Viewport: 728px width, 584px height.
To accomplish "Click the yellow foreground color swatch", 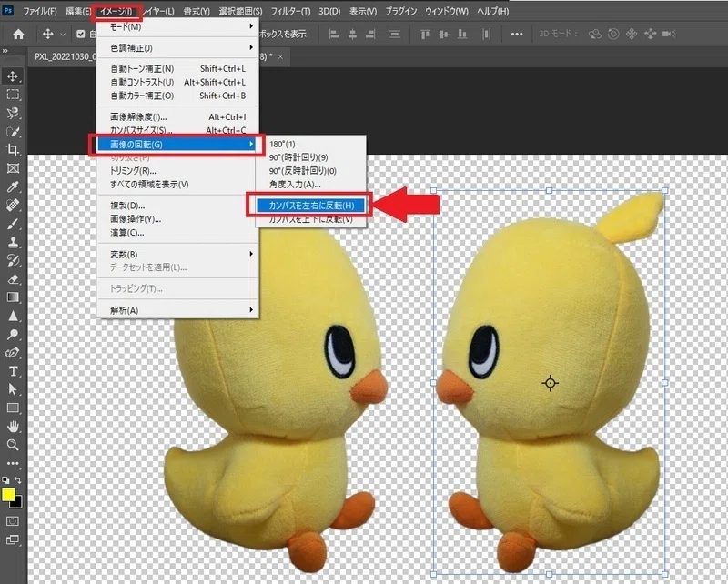I will 8,495.
